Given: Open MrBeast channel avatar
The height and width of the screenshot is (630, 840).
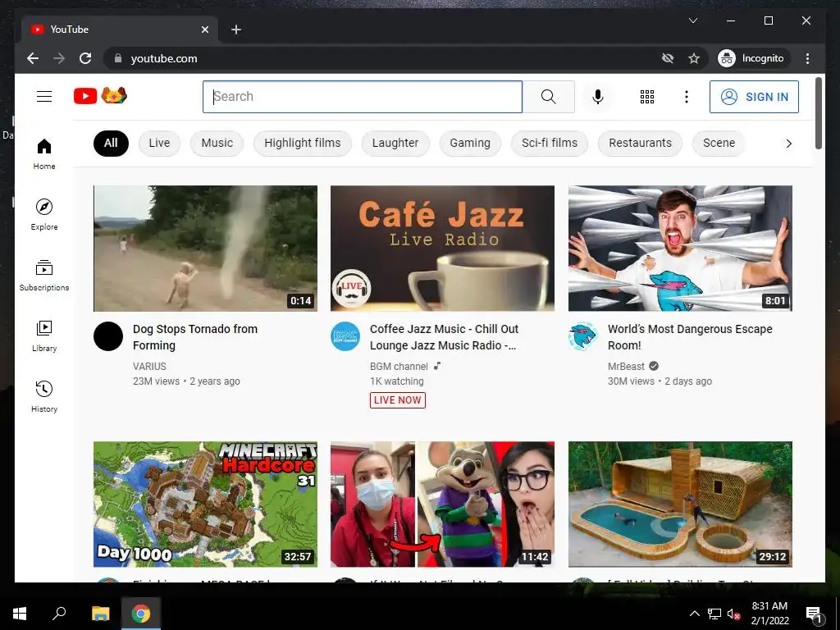Looking at the screenshot, I should coord(583,336).
